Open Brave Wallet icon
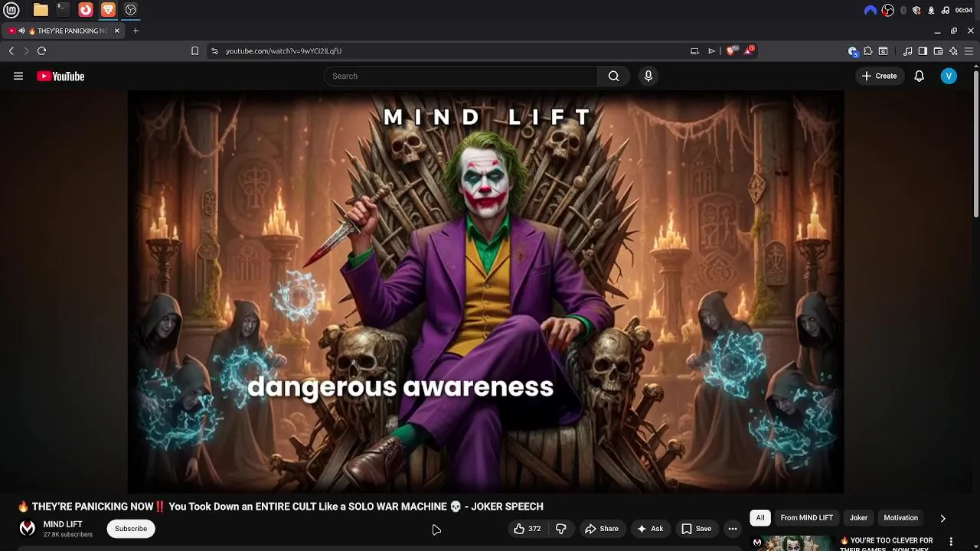Viewport: 980px width, 551px height. [x=938, y=51]
